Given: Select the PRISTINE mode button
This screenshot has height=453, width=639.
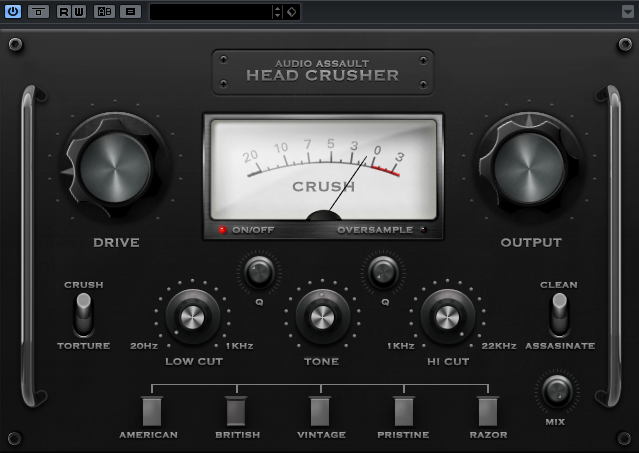Looking at the screenshot, I should click(404, 411).
